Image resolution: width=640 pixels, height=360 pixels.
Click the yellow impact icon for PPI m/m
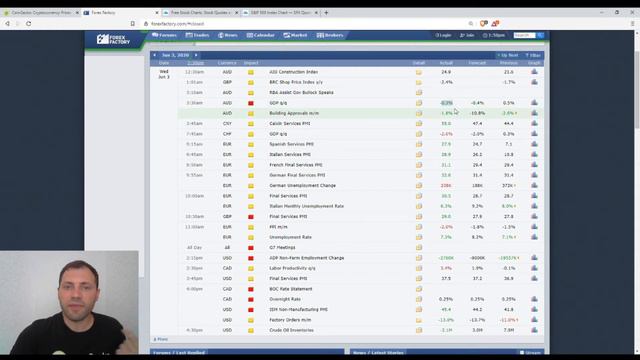point(251,227)
